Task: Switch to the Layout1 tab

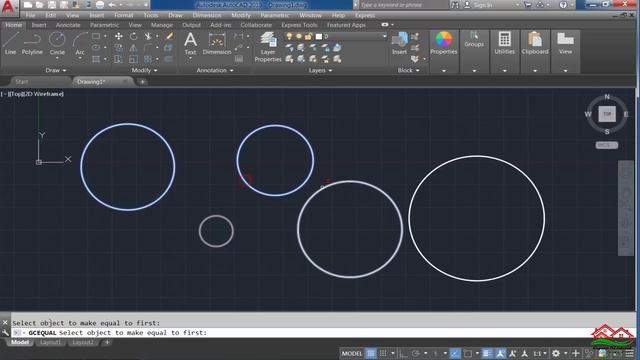Action: point(50,342)
